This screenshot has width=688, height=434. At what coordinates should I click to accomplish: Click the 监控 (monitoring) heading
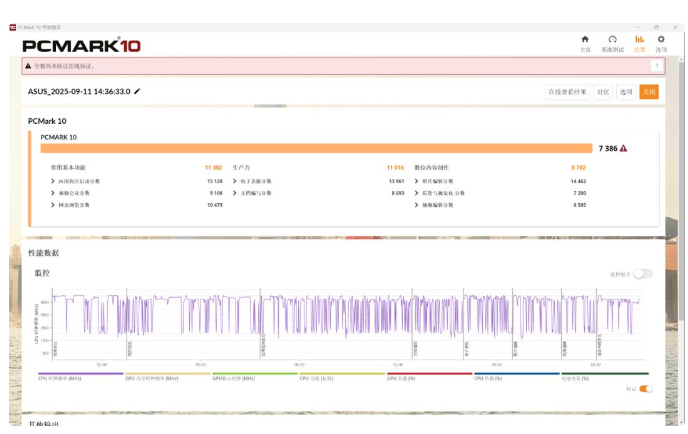42,273
